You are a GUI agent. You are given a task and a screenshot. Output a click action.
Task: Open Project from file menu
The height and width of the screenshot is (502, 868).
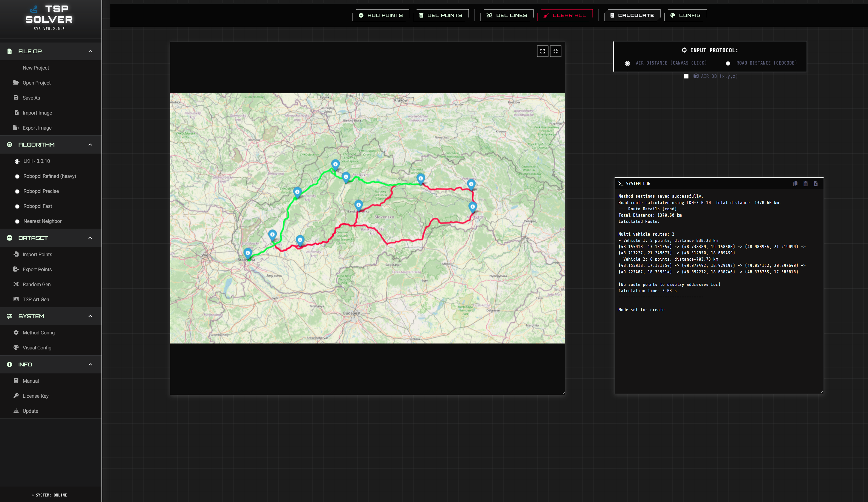pyautogui.click(x=36, y=83)
